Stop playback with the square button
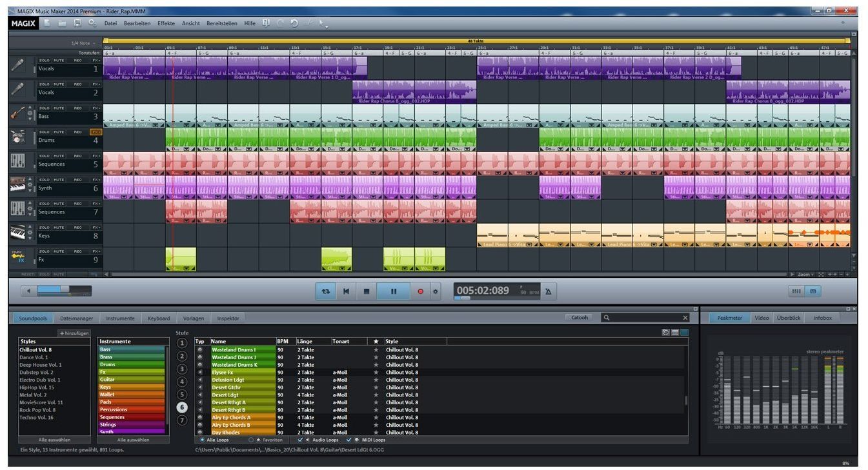The height and width of the screenshot is (470, 868). pos(367,291)
